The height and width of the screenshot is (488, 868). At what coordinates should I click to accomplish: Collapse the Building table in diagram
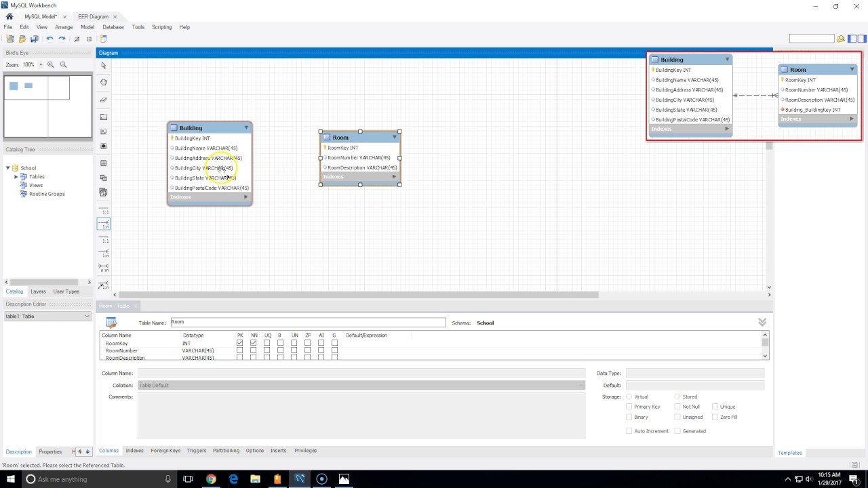pos(246,127)
